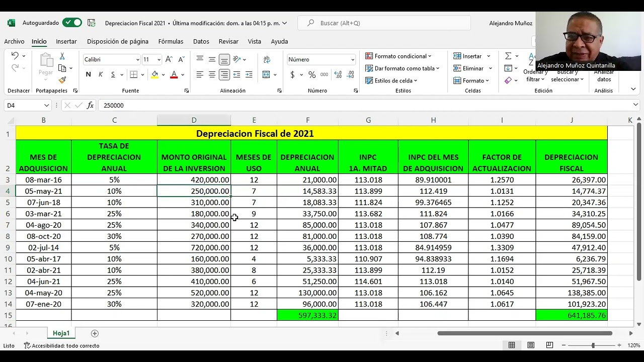Screen dimensions: 644x362
Task: Apply yellow fill color to cell
Action: [x=154, y=74]
